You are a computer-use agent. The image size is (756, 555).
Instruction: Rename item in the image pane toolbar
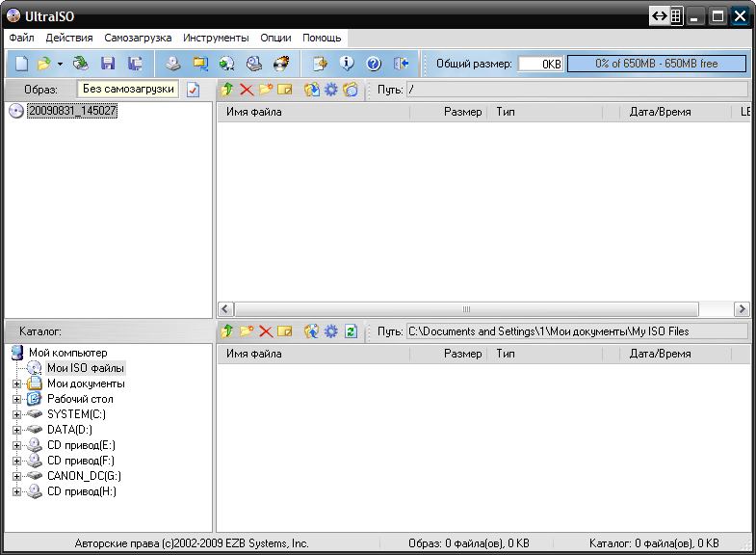[x=285, y=90]
